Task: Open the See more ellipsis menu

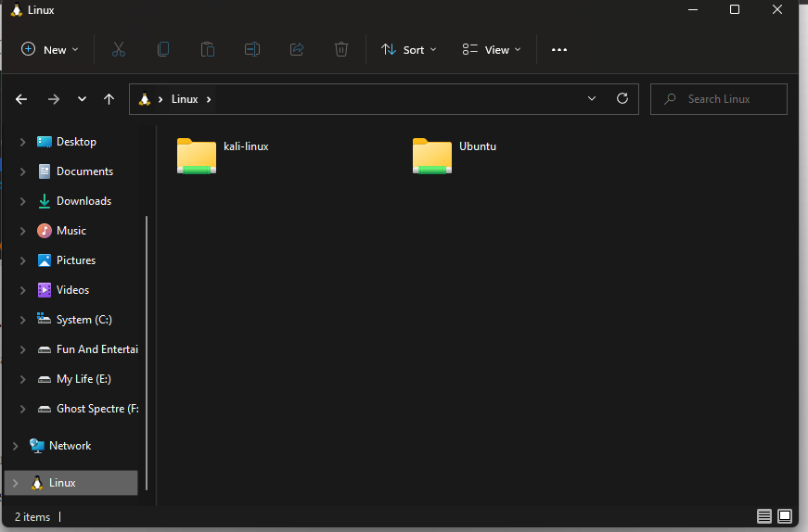Action: [559, 50]
